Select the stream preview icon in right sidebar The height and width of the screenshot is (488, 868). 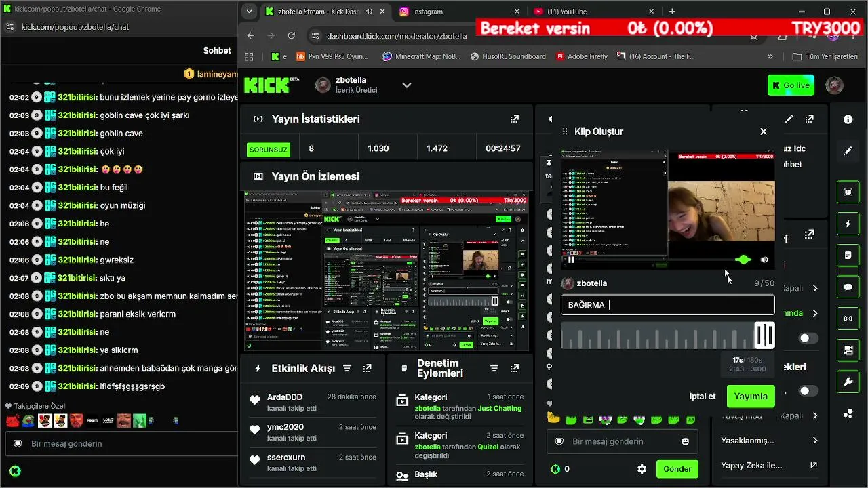point(848,192)
